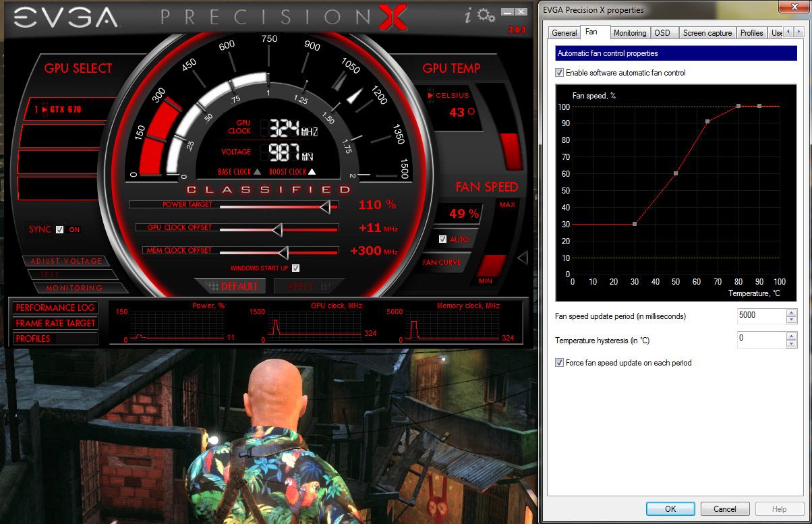
Task: Click the Celsius temperature unit arrow
Action: [x=431, y=96]
